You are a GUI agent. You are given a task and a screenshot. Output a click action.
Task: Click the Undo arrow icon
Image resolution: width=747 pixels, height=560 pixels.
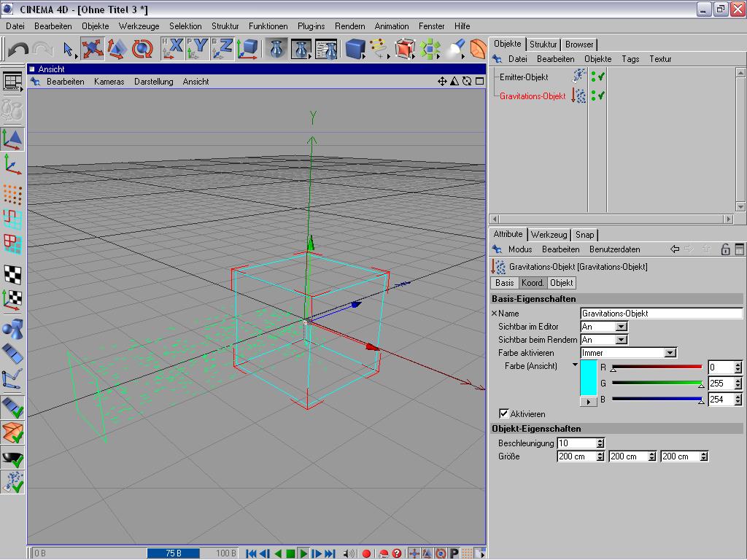pos(18,50)
